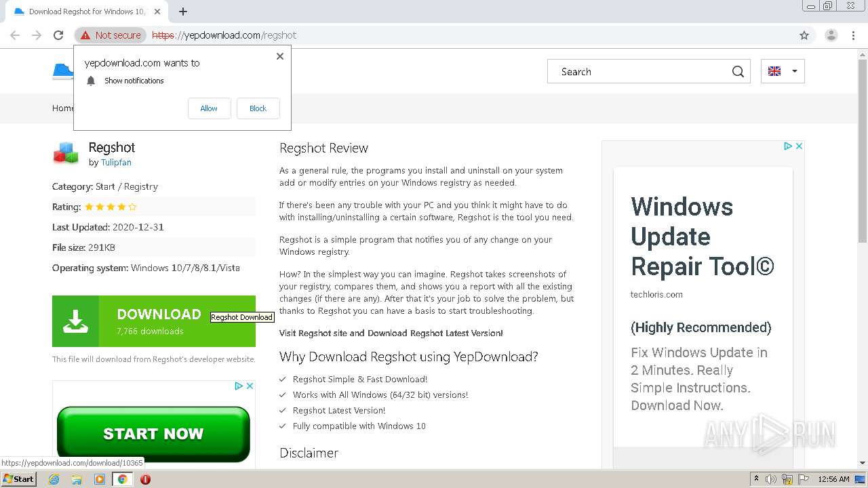Click 'Works with All Windows' list item
This screenshot has height=488, width=868.
point(380,394)
